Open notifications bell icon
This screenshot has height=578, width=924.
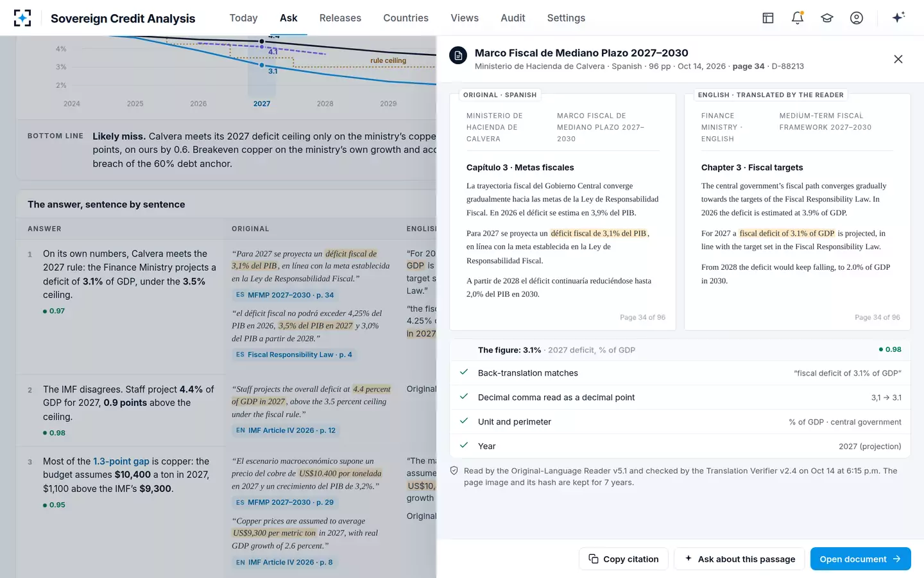tap(798, 18)
